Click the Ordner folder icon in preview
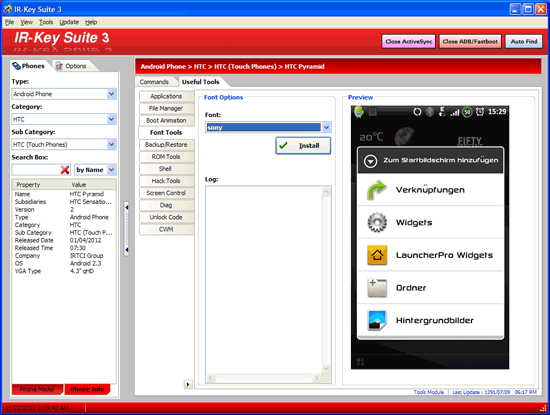 (377, 287)
